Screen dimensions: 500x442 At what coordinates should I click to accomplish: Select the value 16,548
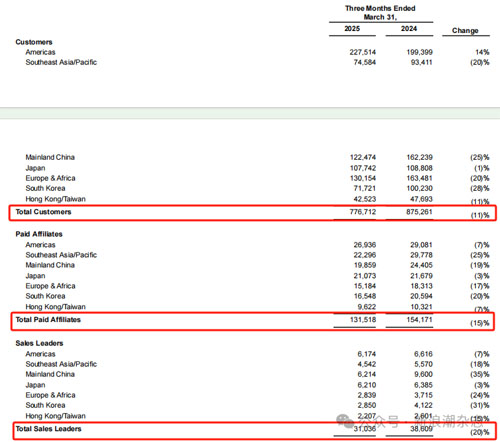point(365,296)
